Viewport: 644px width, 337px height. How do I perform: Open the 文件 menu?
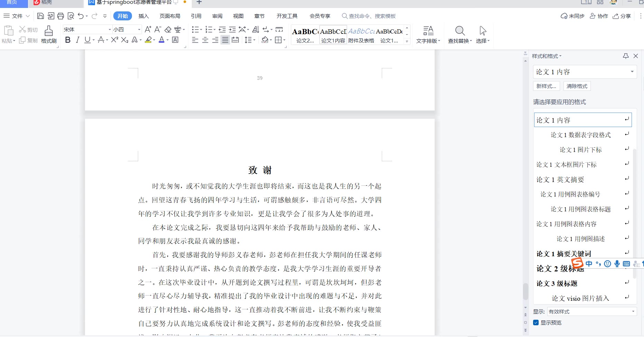tap(16, 16)
